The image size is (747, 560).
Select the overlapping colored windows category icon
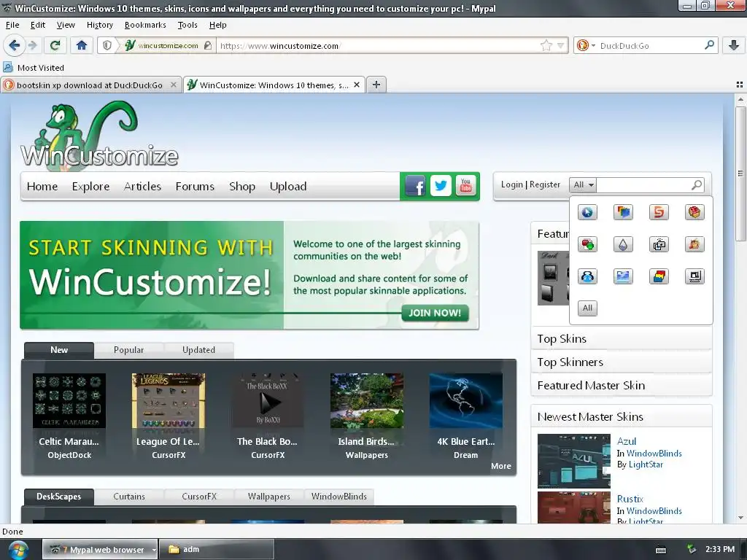tap(623, 212)
